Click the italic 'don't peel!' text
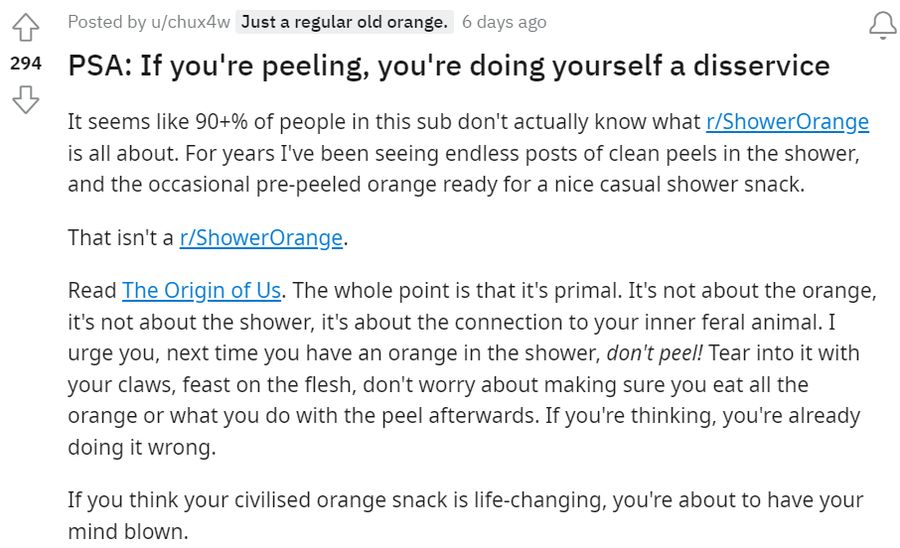 tap(655, 353)
